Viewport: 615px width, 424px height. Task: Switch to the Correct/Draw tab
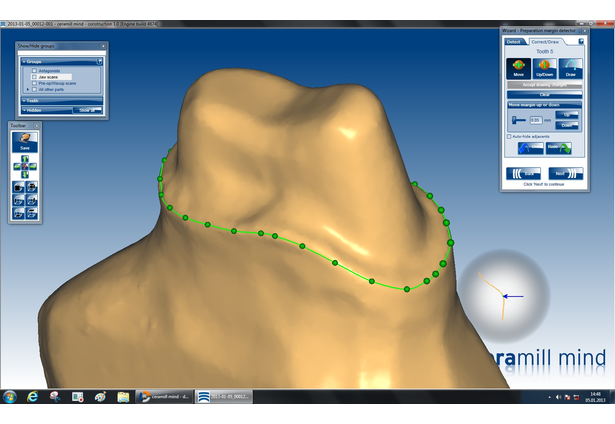(545, 42)
